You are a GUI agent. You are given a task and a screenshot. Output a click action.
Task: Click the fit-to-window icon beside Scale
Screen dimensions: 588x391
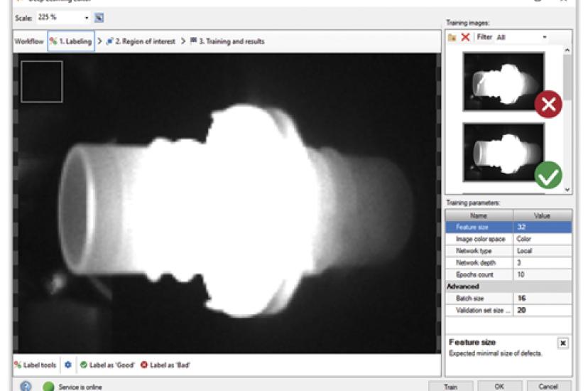point(99,18)
